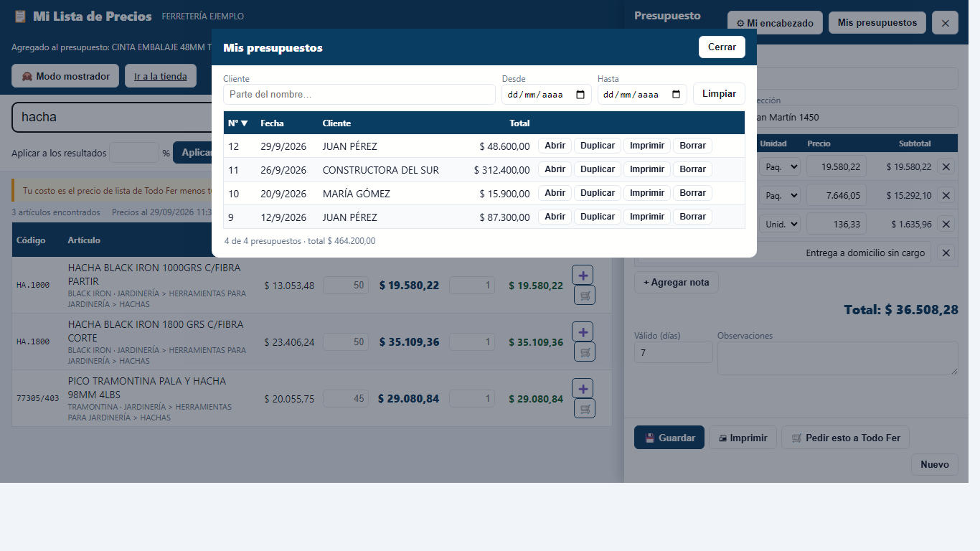Add PICO TRAMONTINA with plus icon
Viewport: 980px width, 551px height.
click(583, 388)
